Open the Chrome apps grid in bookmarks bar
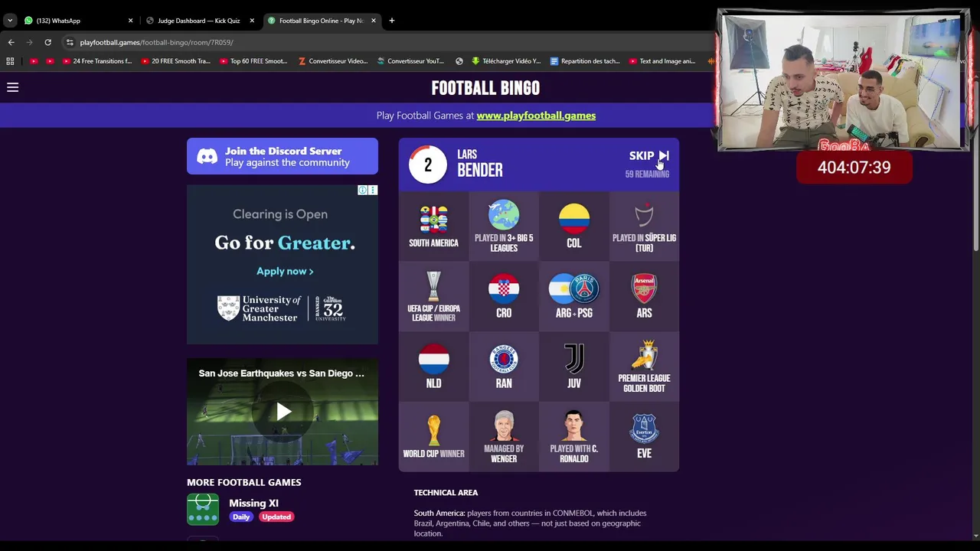Viewport: 980px width, 551px height. click(10, 61)
